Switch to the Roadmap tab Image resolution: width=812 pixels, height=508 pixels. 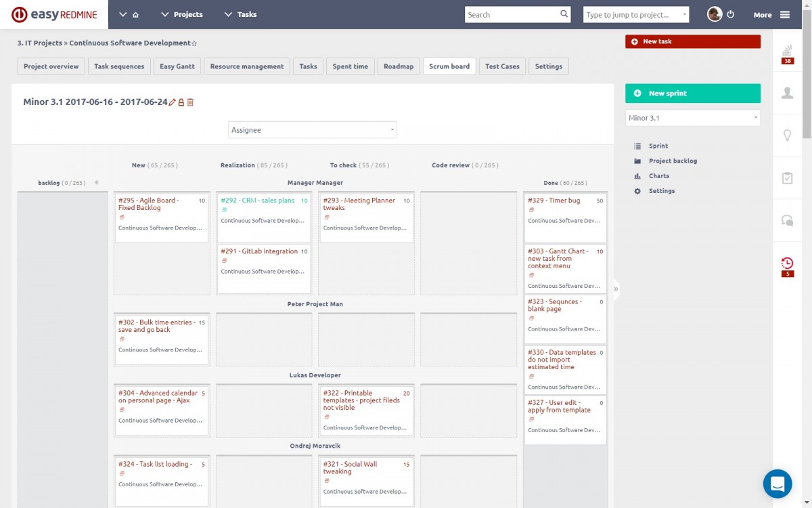tap(399, 66)
